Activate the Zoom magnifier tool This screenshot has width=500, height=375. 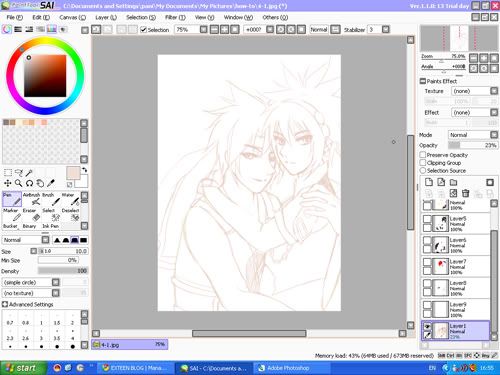pos(19,183)
